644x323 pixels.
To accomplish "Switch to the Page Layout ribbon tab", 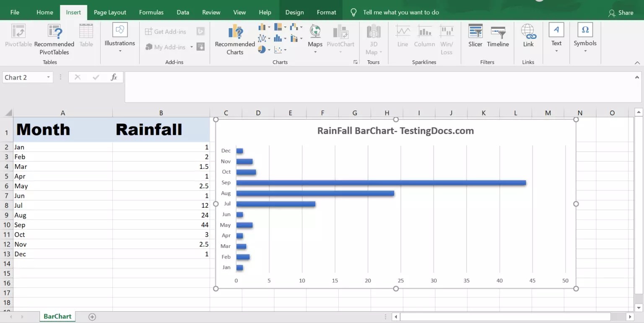I will click(110, 12).
